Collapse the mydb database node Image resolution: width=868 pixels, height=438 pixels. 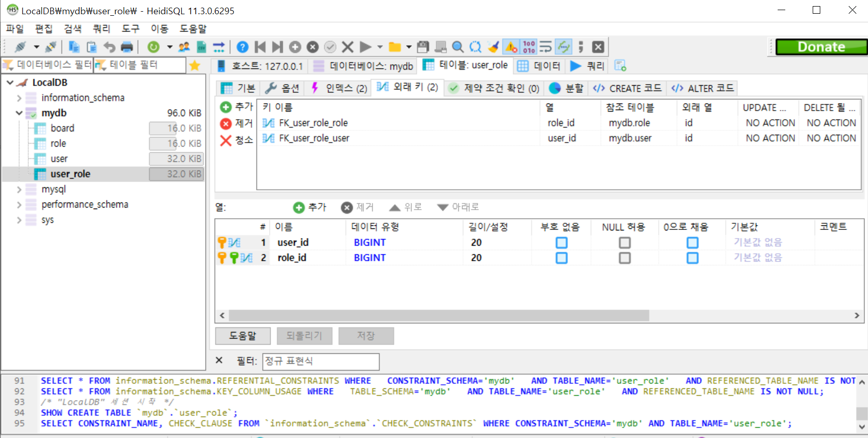tap(19, 113)
